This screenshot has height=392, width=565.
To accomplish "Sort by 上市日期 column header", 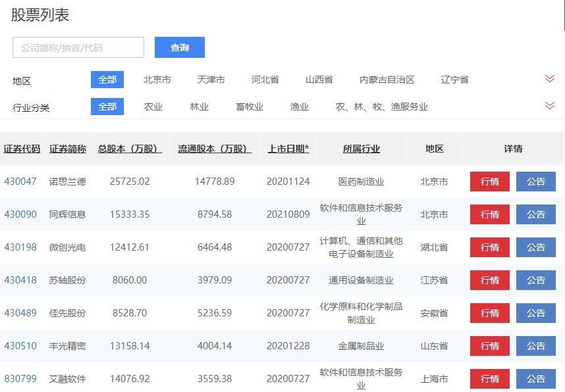I will pos(288,149).
